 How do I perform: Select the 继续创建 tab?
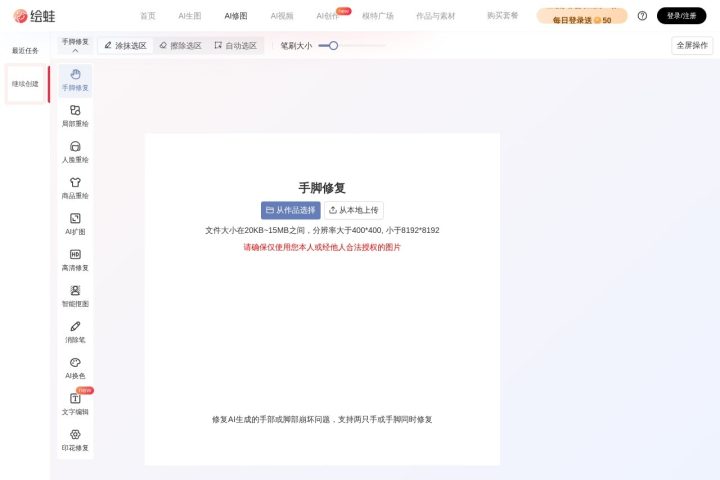(x=25, y=84)
